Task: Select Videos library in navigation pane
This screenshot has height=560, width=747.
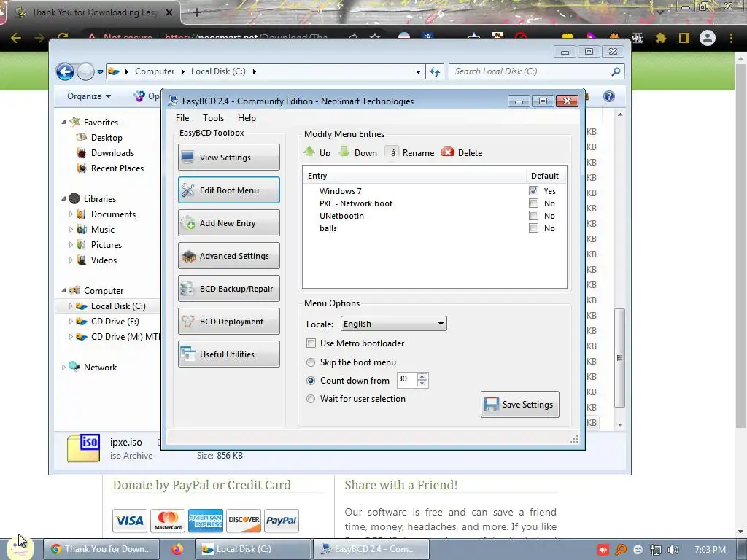Action: pos(104,260)
